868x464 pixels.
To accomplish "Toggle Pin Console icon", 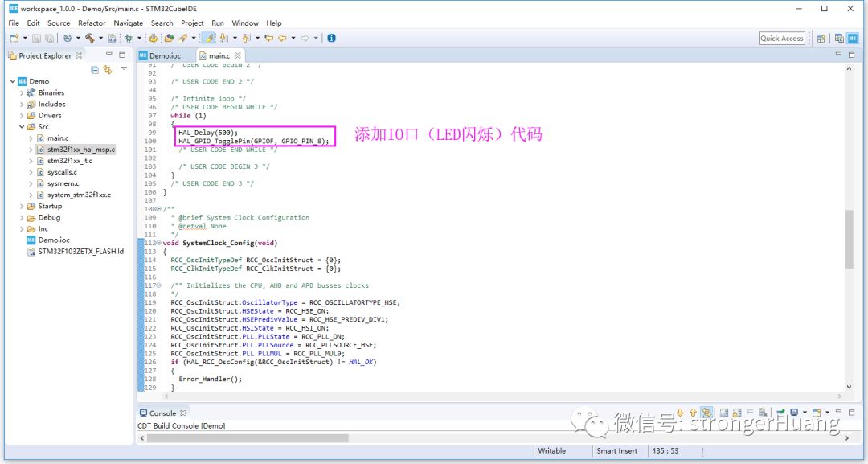I will (x=781, y=413).
